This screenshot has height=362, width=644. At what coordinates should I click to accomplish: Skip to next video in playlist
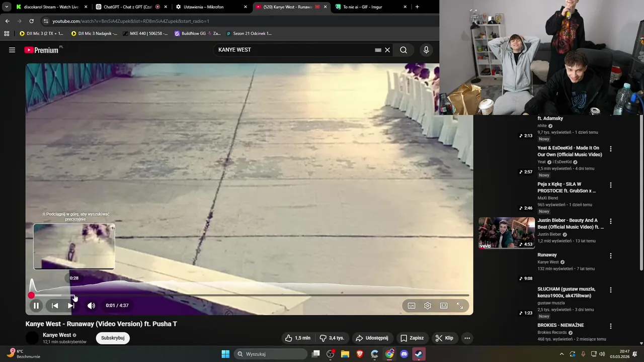click(x=71, y=305)
